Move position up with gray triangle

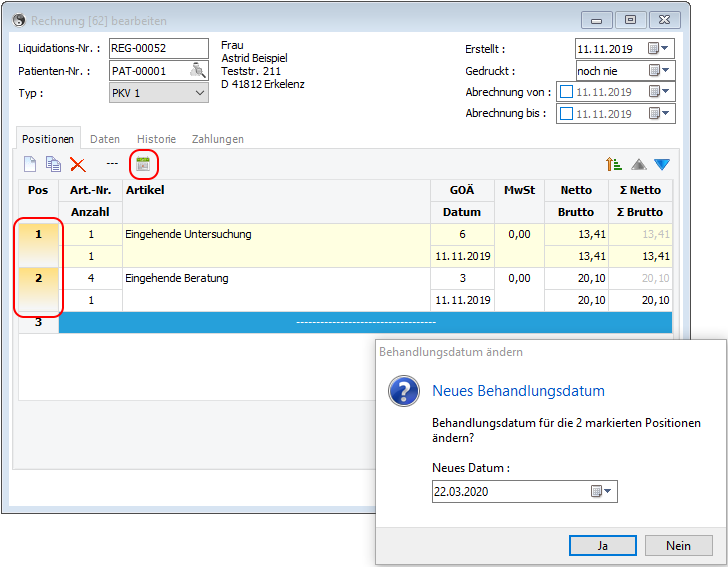pos(639,164)
